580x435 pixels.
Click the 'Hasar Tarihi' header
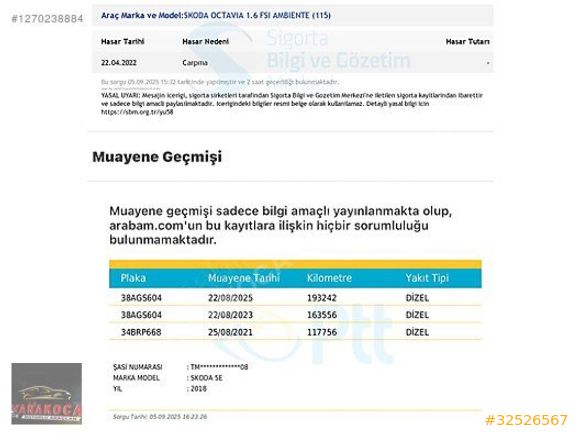(x=122, y=41)
